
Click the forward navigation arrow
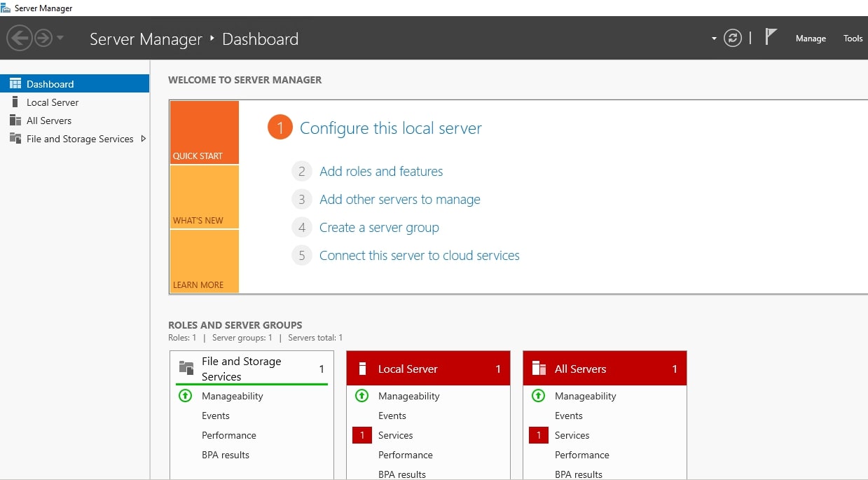[x=43, y=38]
